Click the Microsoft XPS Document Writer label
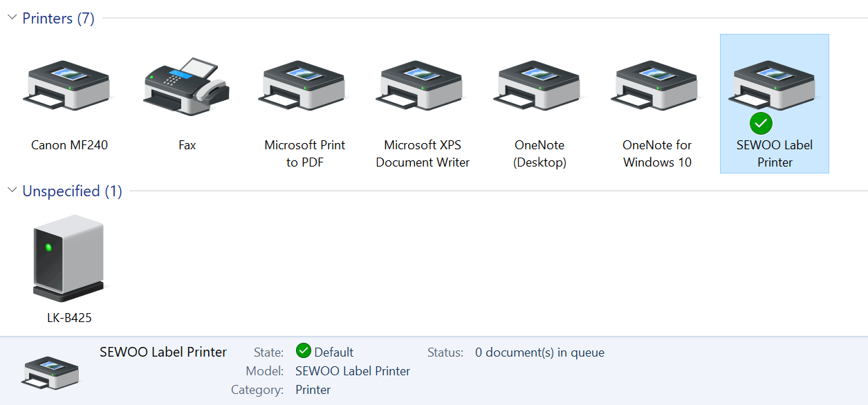Viewport: 868px width, 405px height. 423,153
